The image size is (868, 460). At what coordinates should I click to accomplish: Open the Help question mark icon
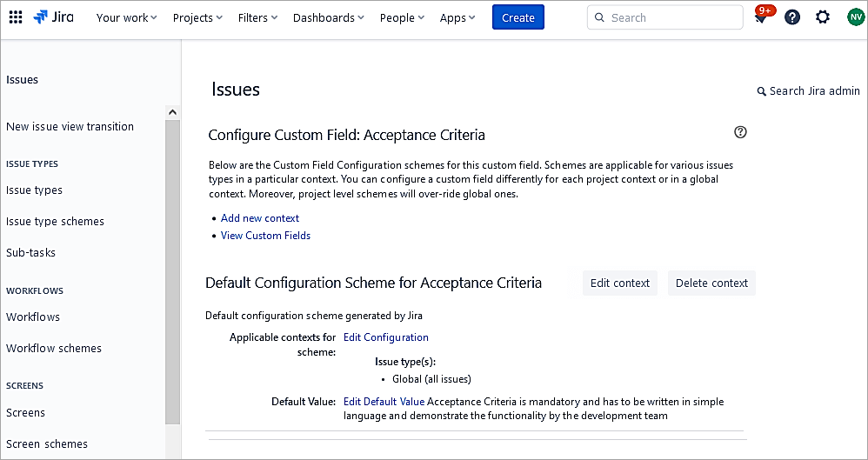point(791,17)
